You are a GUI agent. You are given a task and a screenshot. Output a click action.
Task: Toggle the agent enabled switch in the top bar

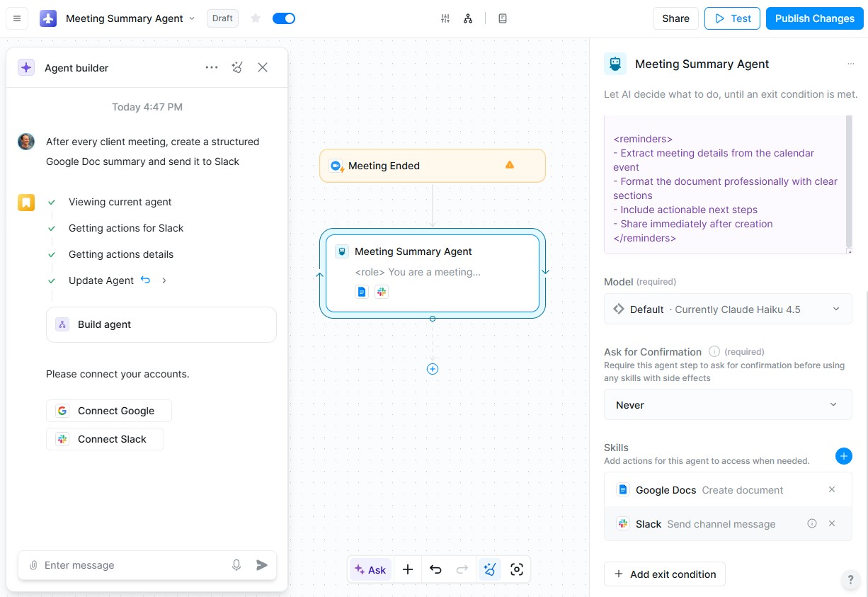tap(284, 18)
